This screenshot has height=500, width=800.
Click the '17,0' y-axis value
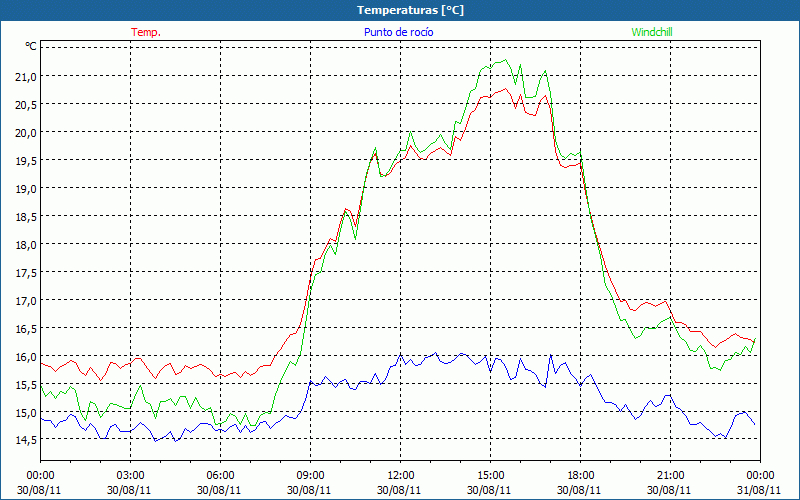pos(26,301)
